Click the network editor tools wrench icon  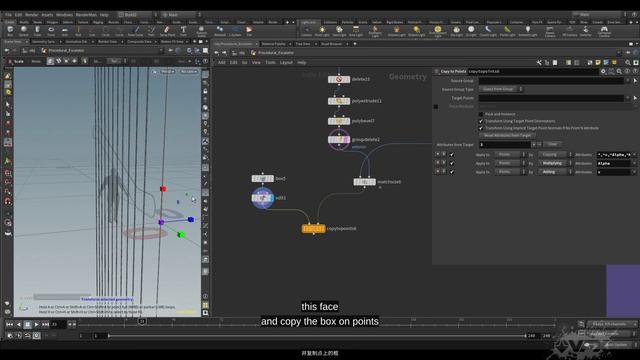click(x=539, y=62)
